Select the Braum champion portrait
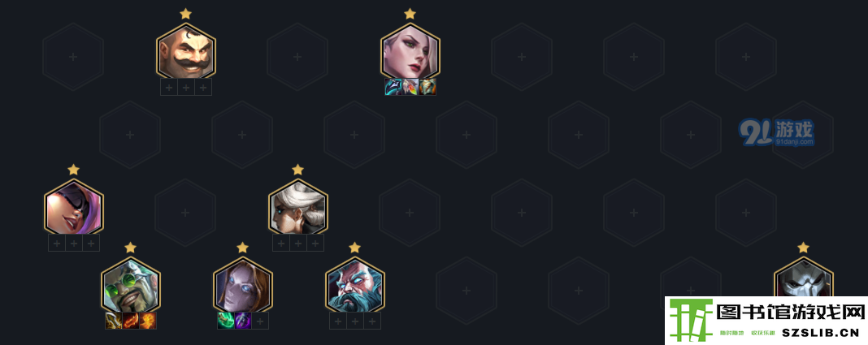Viewport: 868px width, 345px height. [186, 53]
